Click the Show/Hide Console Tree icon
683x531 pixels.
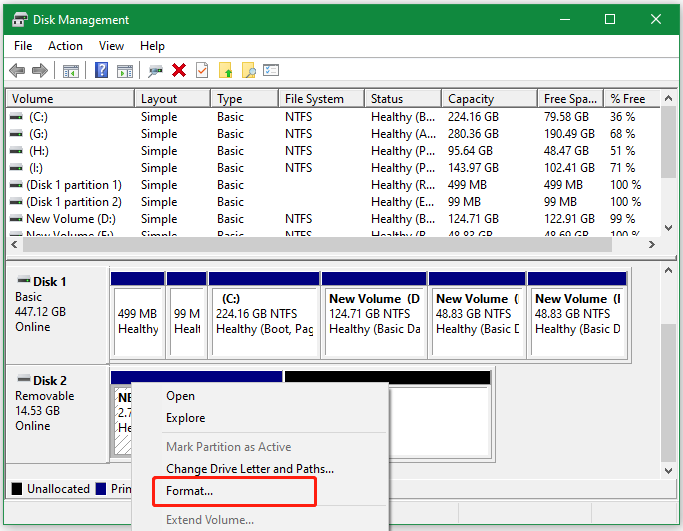click(71, 70)
